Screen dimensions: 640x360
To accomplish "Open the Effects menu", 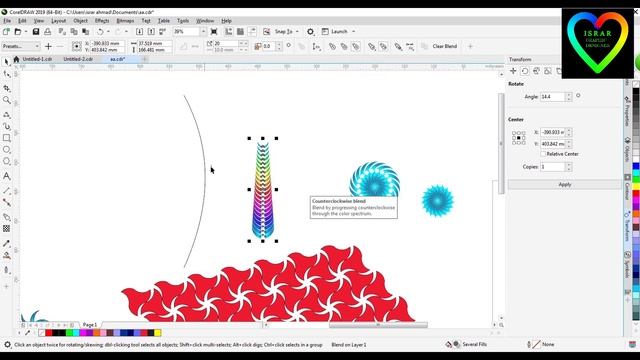I will pos(102,20).
